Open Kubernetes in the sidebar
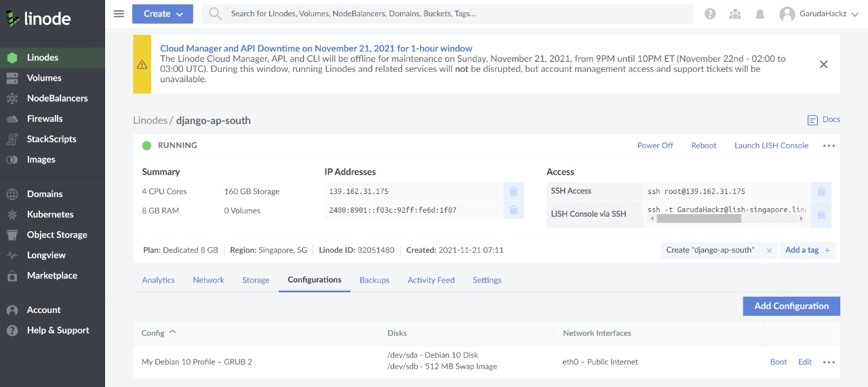Image resolution: width=868 pixels, height=387 pixels. [x=52, y=214]
